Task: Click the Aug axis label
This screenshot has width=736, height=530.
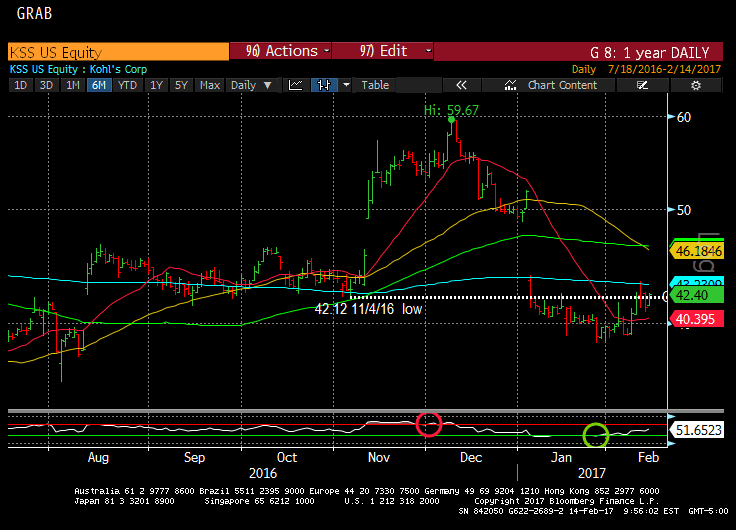Action: [x=98, y=457]
